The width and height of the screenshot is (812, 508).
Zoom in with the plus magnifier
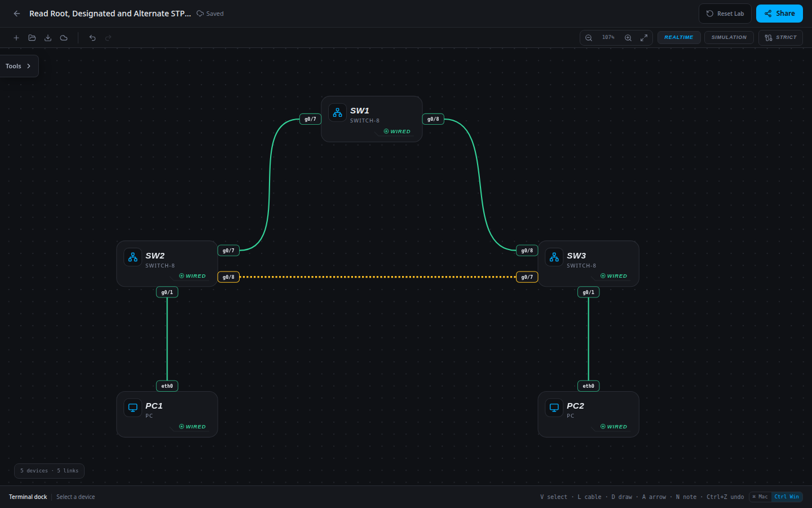tap(628, 38)
